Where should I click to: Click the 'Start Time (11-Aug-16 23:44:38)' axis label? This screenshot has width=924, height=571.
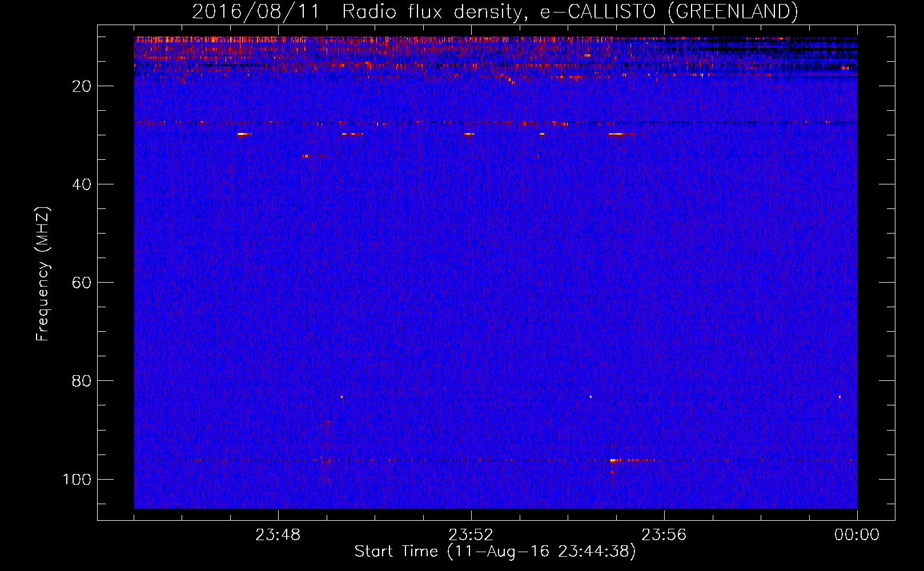[x=495, y=552]
